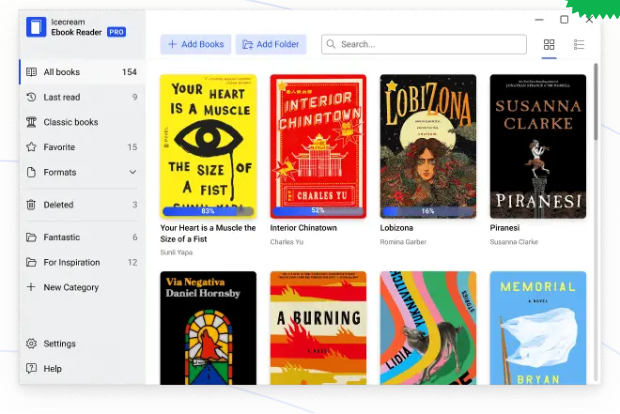
Task: Click the favorite star on Lobizona cover
Action: 391,85
